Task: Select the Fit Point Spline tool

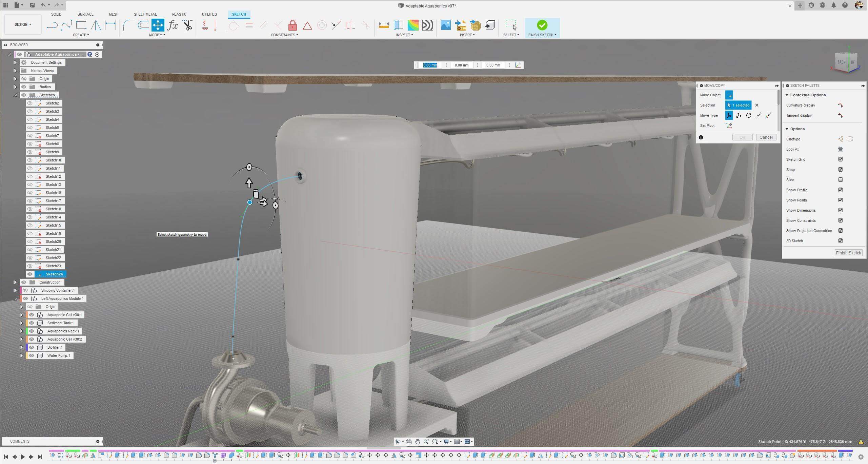Action: click(66, 25)
